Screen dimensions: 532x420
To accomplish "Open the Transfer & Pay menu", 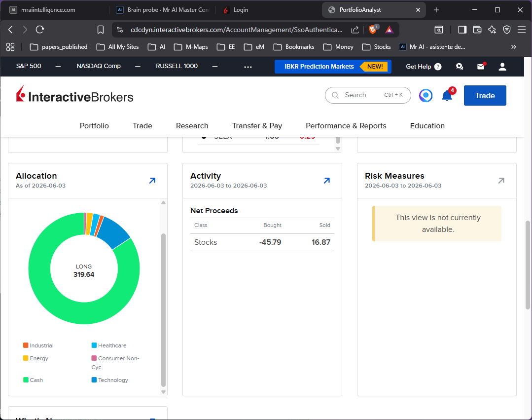I will (257, 126).
